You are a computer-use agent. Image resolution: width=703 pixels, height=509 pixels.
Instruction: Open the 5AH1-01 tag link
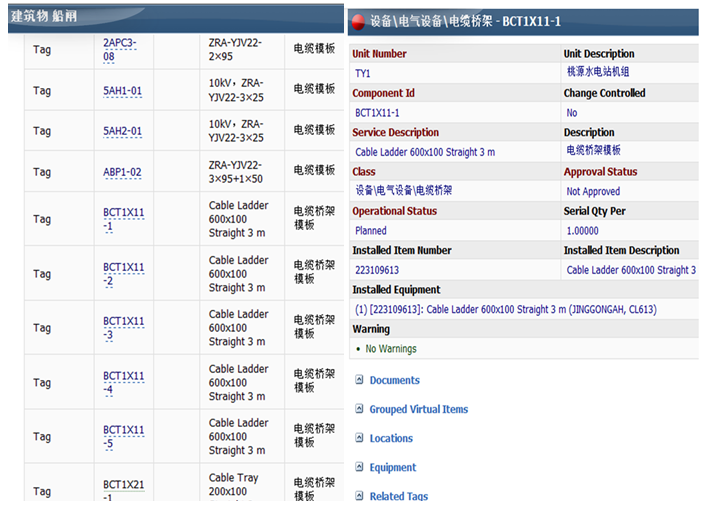(122, 91)
